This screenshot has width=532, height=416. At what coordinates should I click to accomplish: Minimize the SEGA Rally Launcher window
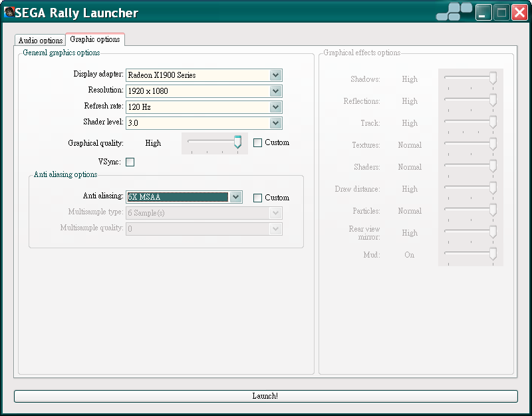coord(483,12)
